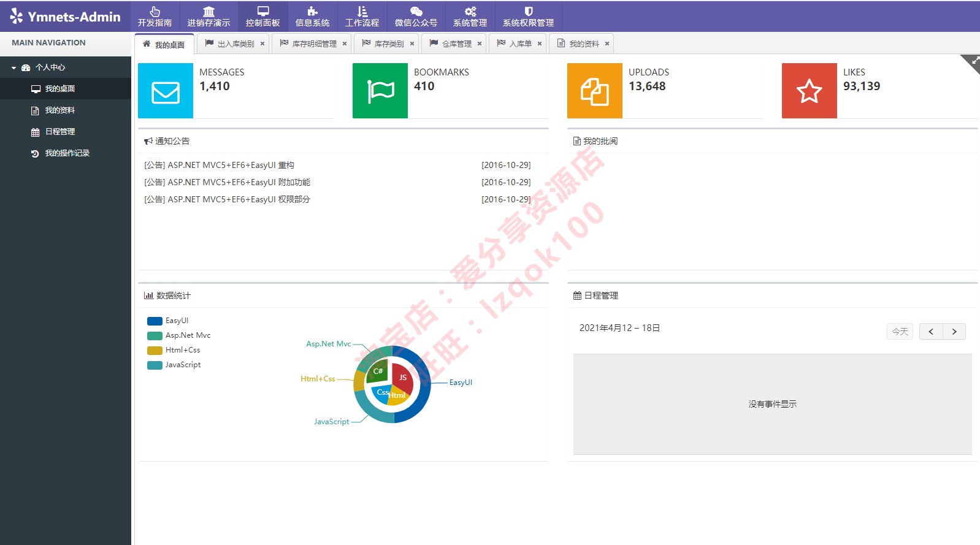
Task: Open 日程管理 in the sidebar
Action: point(66,131)
